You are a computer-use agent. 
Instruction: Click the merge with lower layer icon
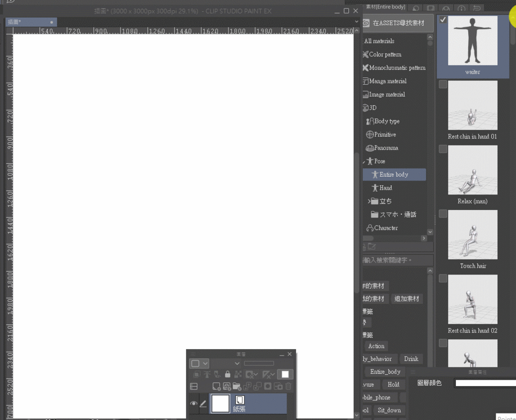257,386
